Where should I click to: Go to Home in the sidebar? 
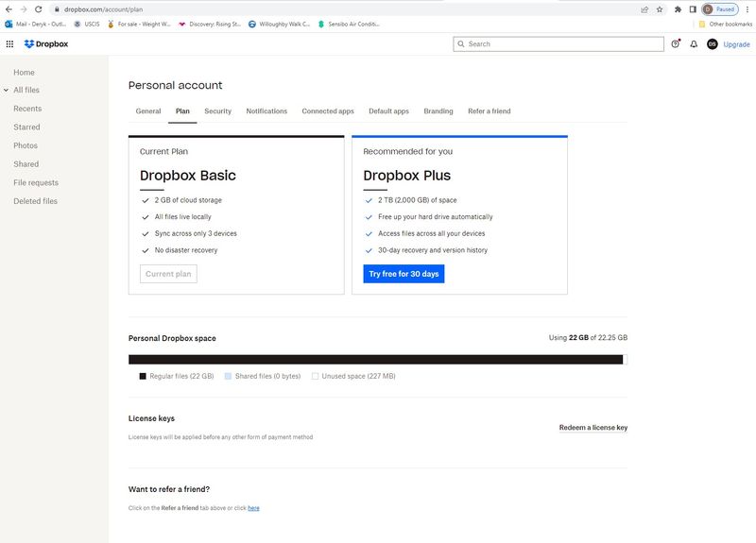pos(25,73)
